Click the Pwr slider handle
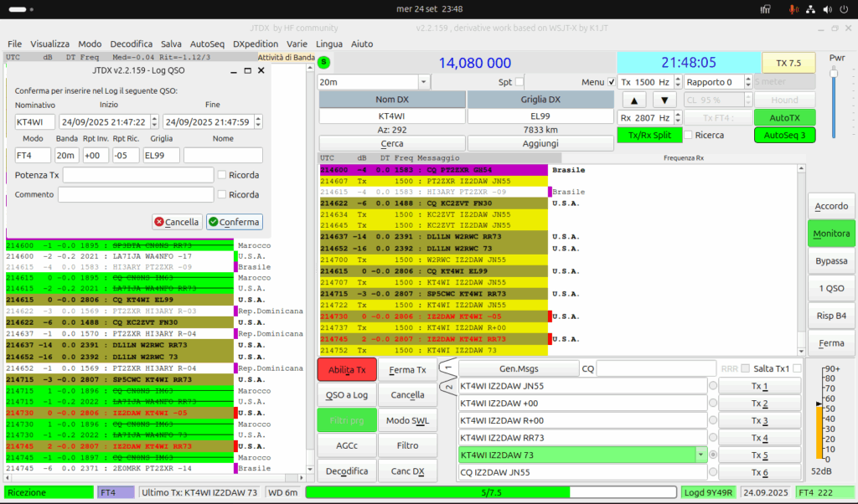Viewport: 858px width, 504px height. tap(834, 73)
